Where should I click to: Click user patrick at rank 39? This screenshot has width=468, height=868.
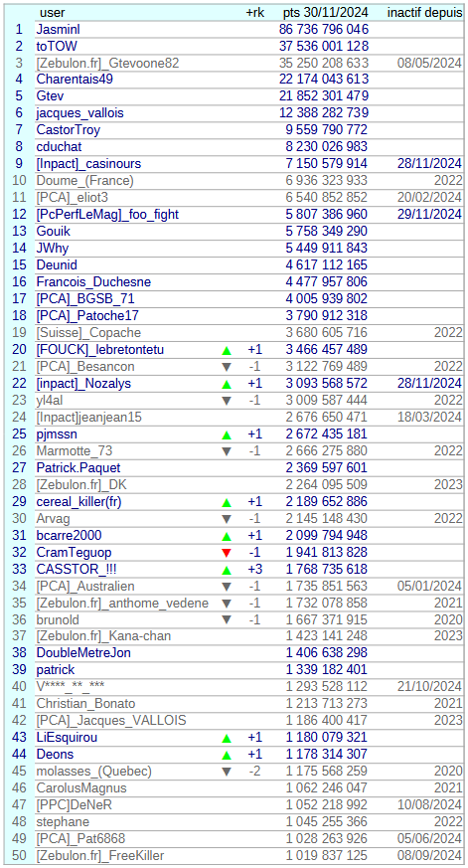pyautogui.click(x=56, y=670)
